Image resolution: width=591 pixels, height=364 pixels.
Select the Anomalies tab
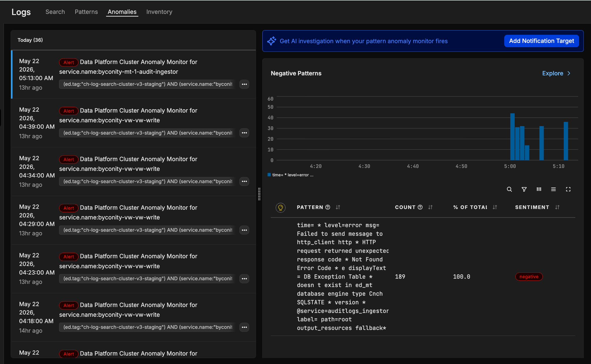click(x=122, y=12)
